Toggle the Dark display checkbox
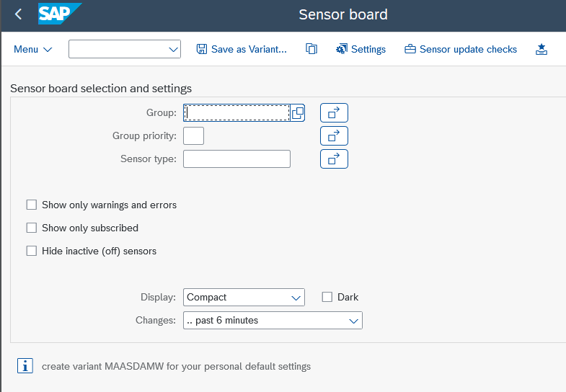Screen dimensions: 566x392 (327, 297)
